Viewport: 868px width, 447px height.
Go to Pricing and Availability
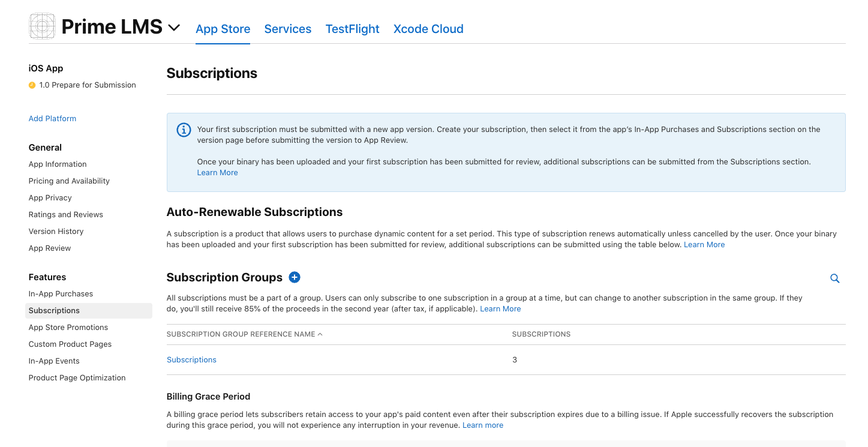tap(69, 181)
